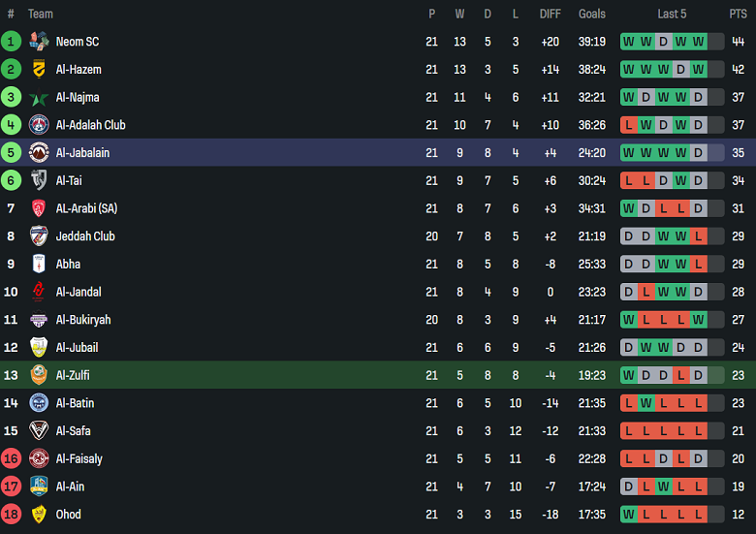Sort standings by Goals column header
The image size is (756, 534).
pyautogui.click(x=591, y=14)
